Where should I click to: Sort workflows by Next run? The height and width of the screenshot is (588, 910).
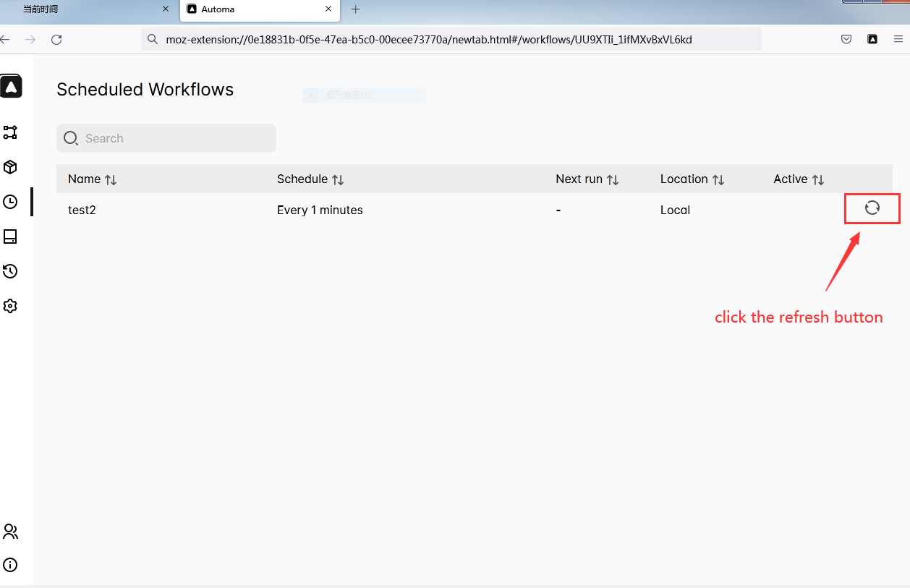(x=587, y=179)
